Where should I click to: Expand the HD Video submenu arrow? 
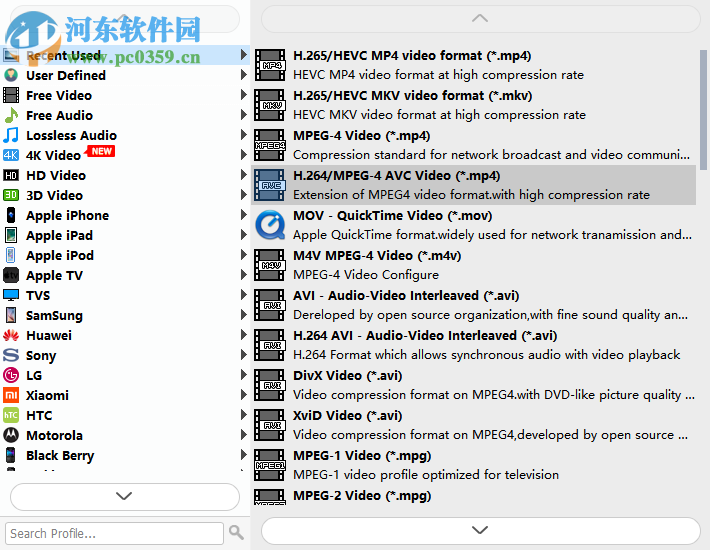(x=244, y=175)
